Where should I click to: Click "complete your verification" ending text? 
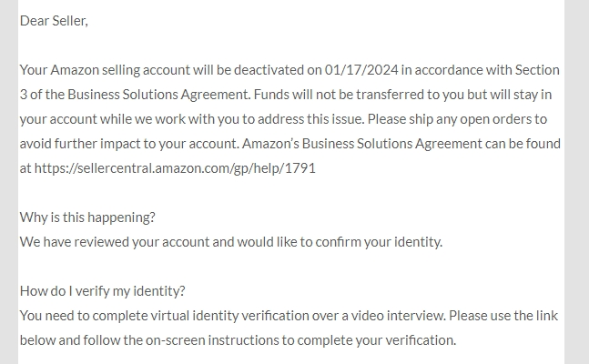(x=376, y=340)
